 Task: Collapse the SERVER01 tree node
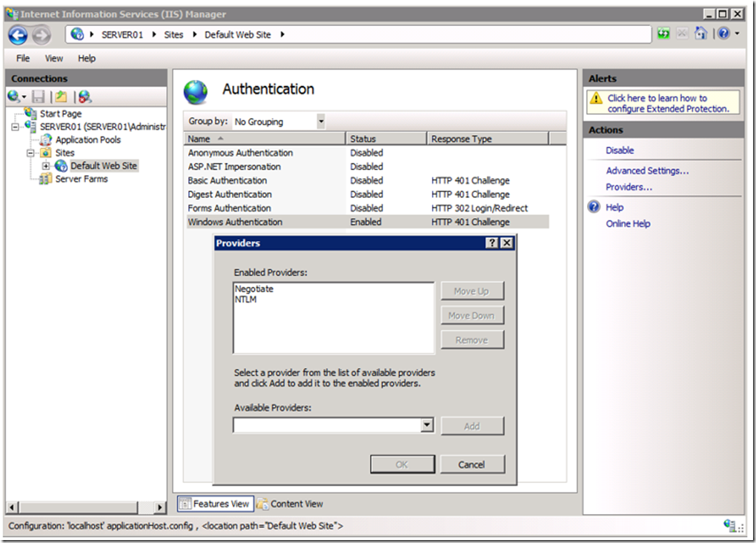[16, 127]
